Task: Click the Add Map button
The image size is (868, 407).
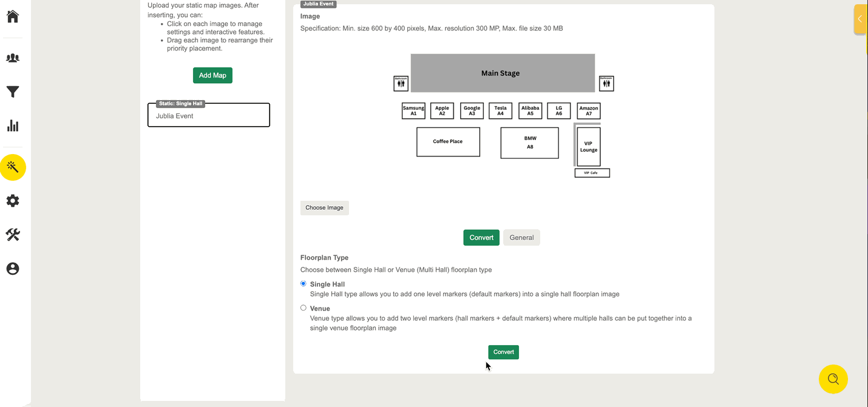Action: 212,75
